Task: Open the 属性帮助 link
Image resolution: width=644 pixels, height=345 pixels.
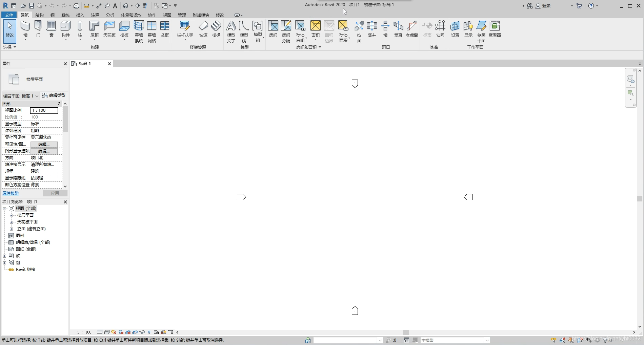Action: tap(11, 193)
